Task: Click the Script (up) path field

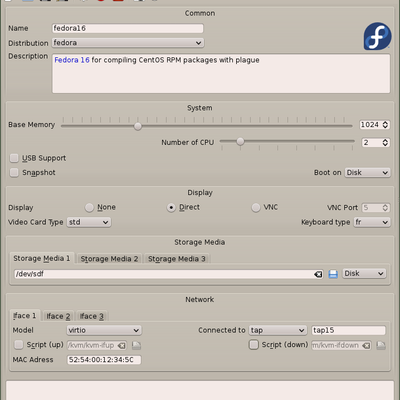Action: tap(97, 345)
